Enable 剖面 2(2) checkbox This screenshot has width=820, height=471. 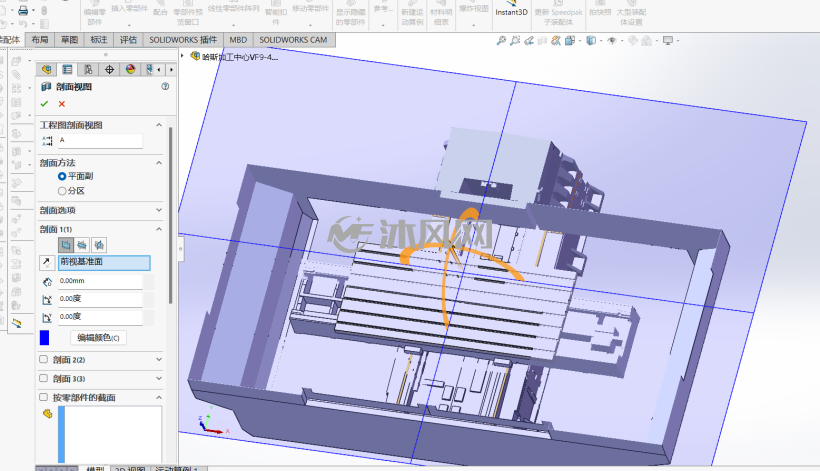point(43,359)
